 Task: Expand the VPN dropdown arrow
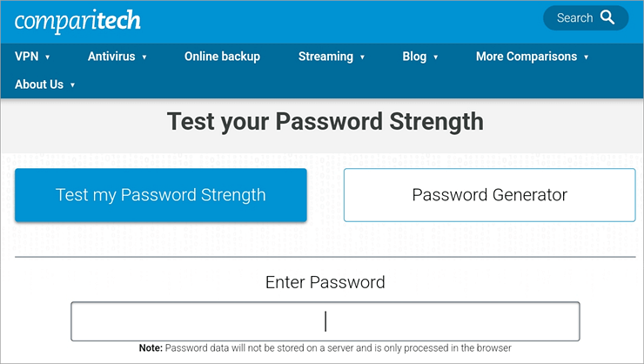[48, 57]
